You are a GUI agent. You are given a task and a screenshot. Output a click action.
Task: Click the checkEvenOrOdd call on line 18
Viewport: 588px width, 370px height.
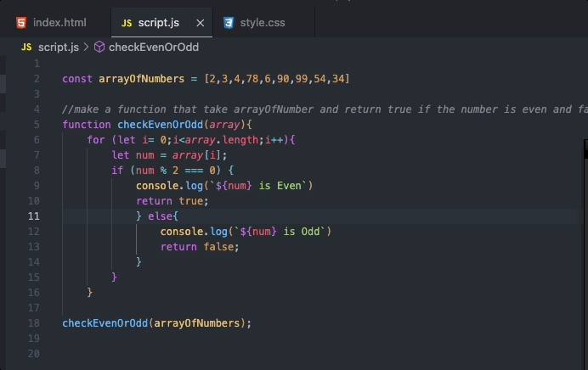[x=105, y=323]
